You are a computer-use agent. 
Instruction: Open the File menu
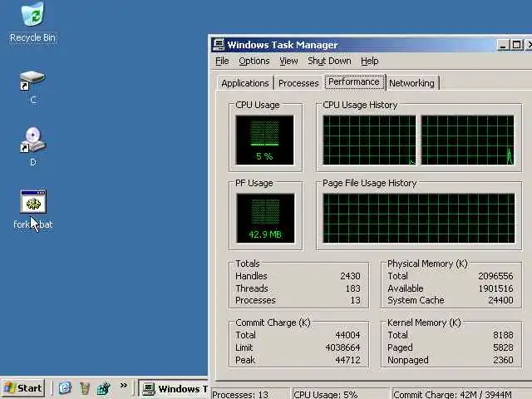click(222, 61)
